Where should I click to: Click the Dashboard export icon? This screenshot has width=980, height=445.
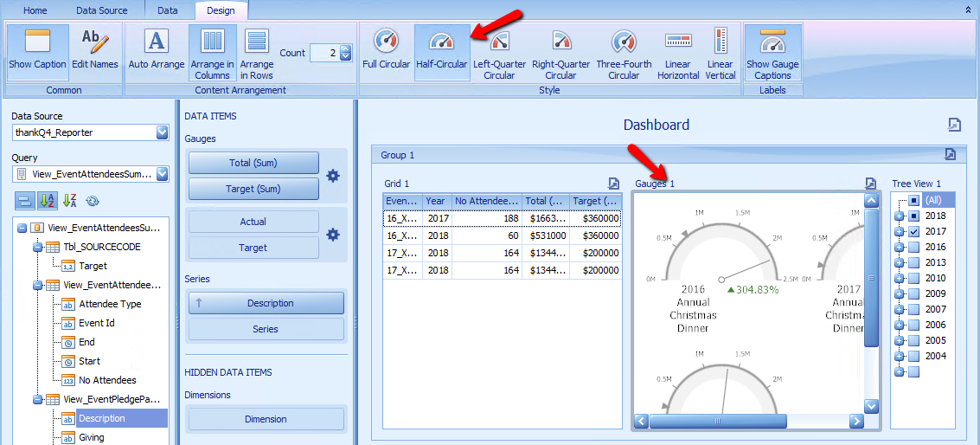[x=954, y=125]
